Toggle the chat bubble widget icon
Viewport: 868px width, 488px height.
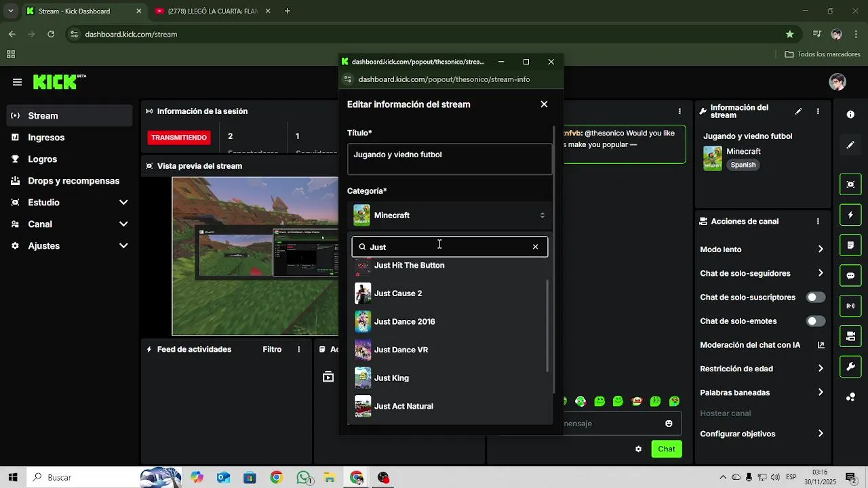850,276
